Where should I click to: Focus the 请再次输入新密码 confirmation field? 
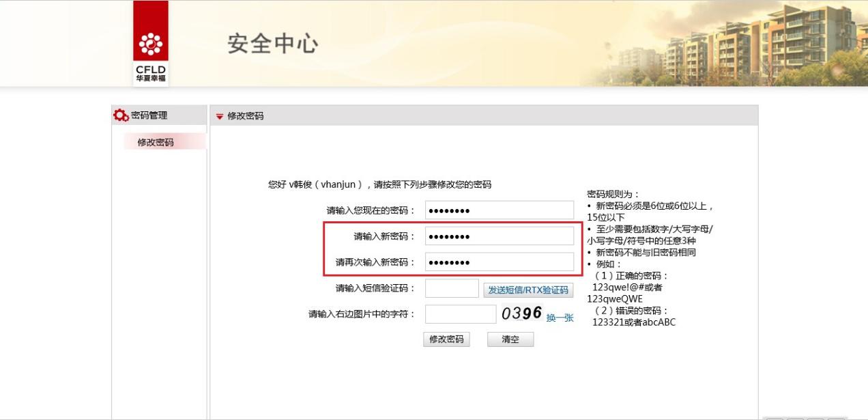[x=499, y=262]
